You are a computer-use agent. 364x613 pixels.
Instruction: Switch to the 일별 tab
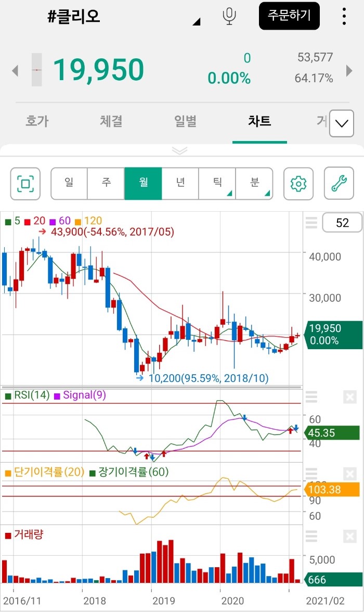pyautogui.click(x=186, y=121)
